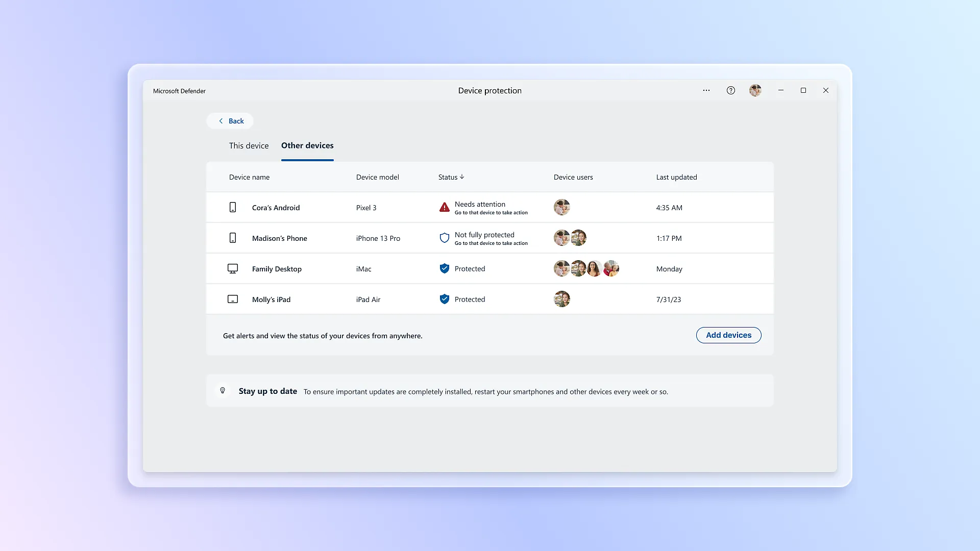Screen dimensions: 980x551
Task: Click the desktop monitor icon for Family Desktop
Action: (x=233, y=269)
